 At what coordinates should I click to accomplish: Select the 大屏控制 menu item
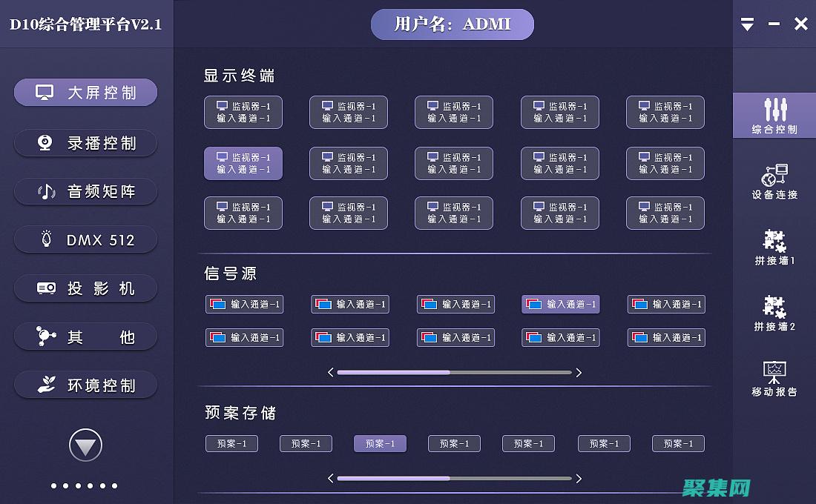coord(85,93)
